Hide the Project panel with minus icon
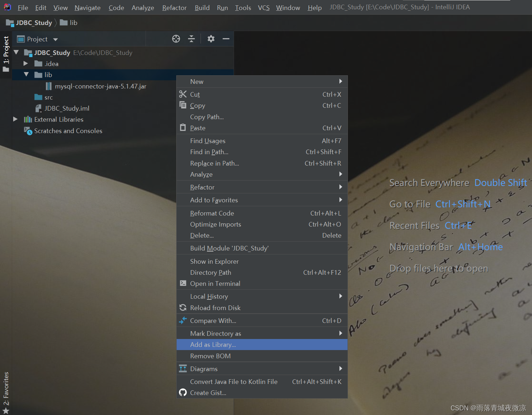 [x=226, y=39]
